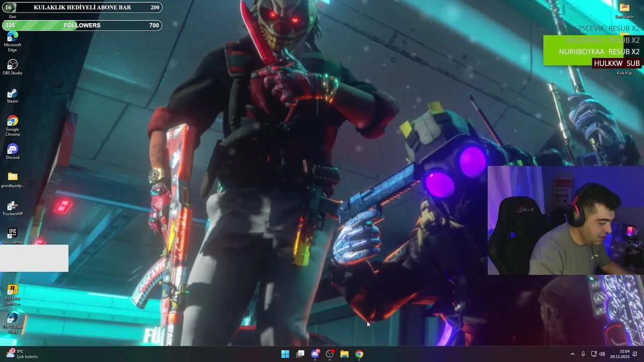Open the Epic Games launcher shortcut
Screen dimensions: 644x362
point(13,236)
